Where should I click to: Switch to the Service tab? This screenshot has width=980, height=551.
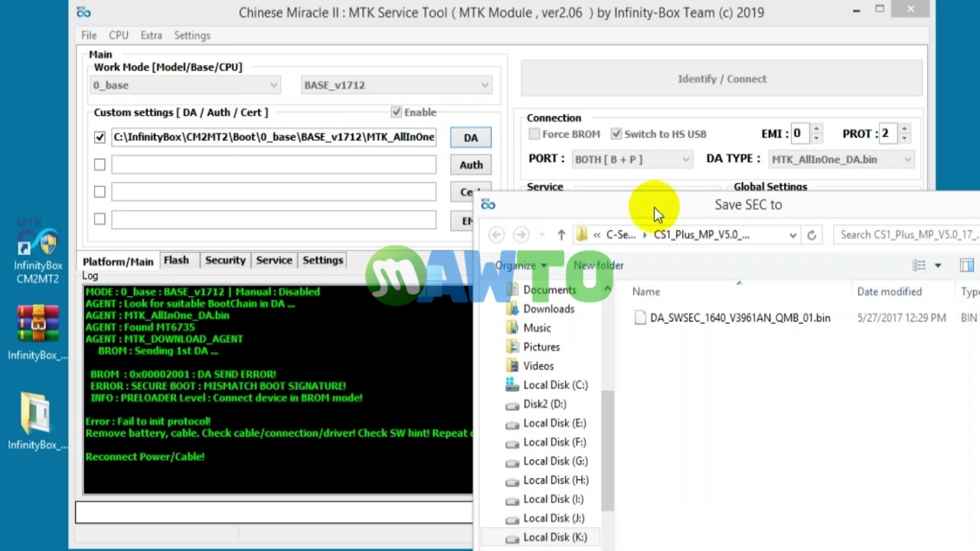(274, 260)
